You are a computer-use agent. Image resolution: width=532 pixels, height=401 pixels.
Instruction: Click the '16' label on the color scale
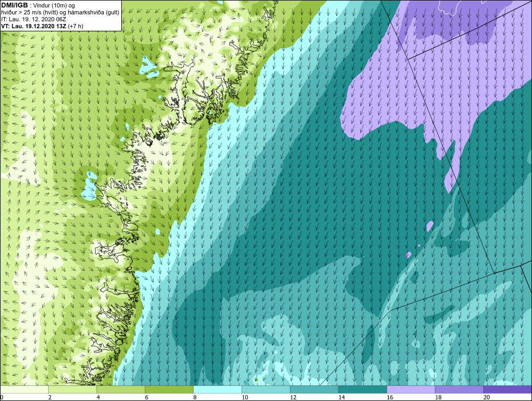click(390, 397)
